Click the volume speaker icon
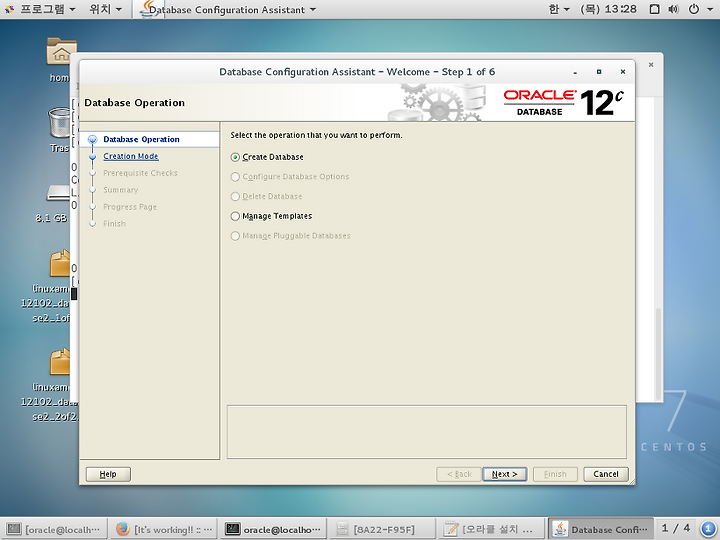Image resolution: width=720 pixels, height=540 pixels. (x=674, y=9)
